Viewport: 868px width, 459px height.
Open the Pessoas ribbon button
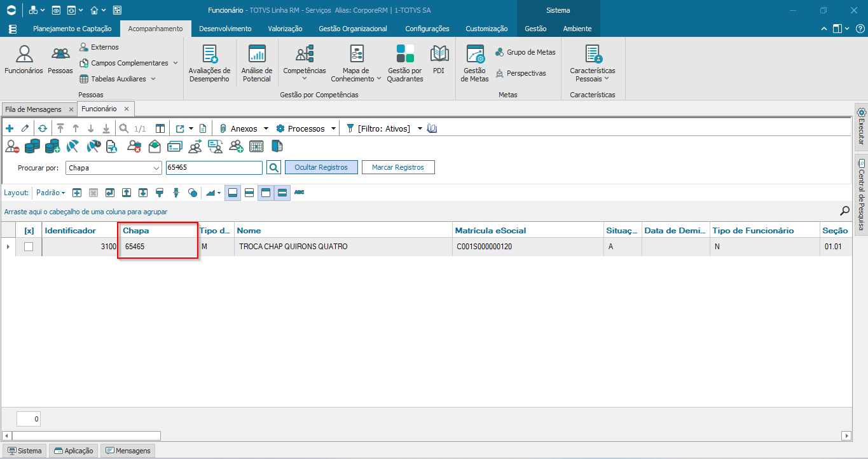click(x=60, y=60)
